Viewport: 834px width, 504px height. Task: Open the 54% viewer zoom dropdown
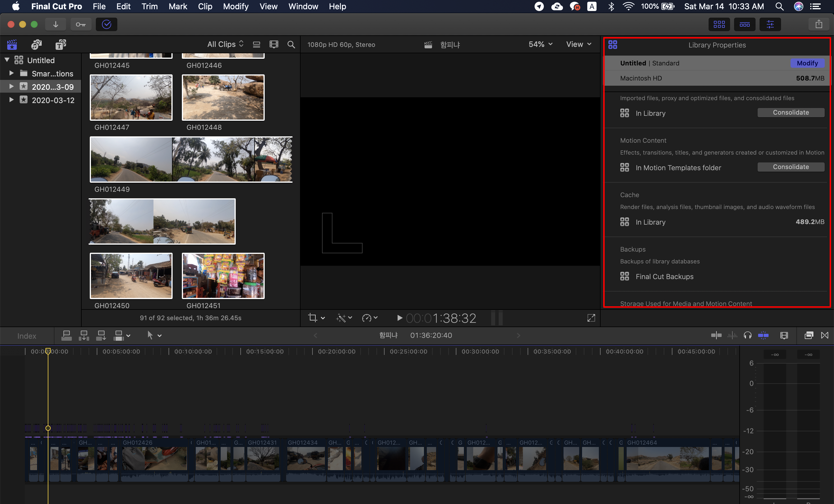[x=540, y=44]
